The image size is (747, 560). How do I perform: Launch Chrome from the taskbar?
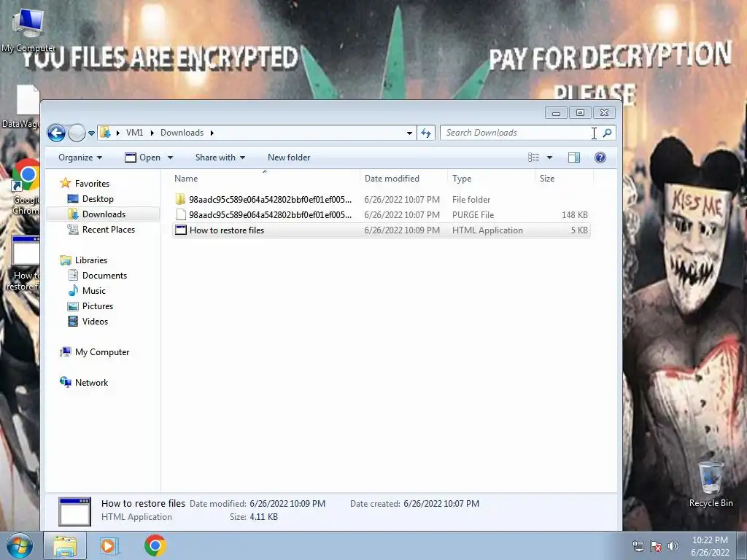click(155, 545)
